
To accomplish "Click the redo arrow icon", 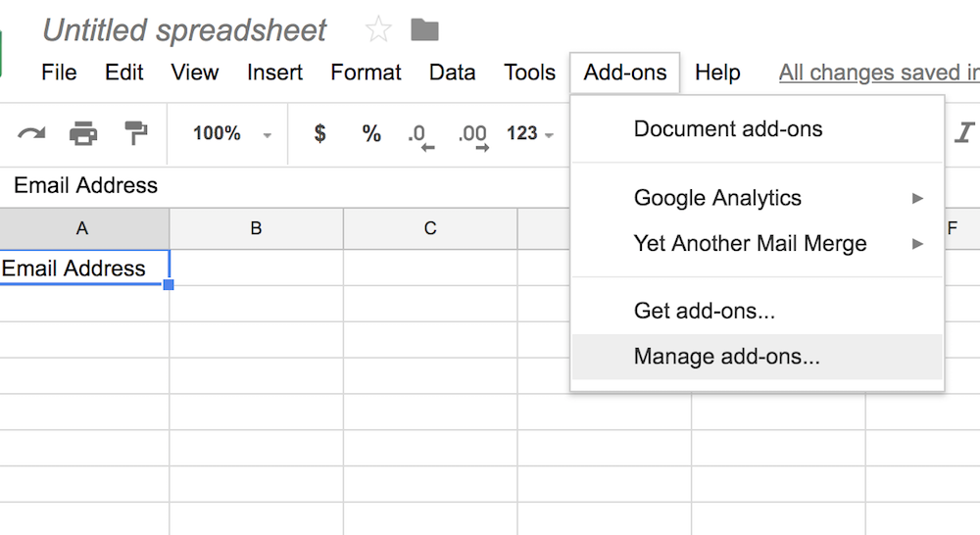I will (x=31, y=133).
